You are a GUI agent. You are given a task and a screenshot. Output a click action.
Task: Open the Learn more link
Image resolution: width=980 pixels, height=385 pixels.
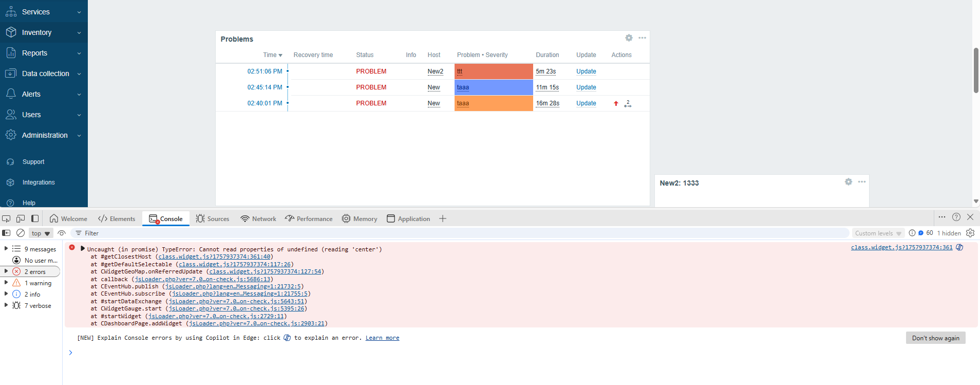coord(382,338)
